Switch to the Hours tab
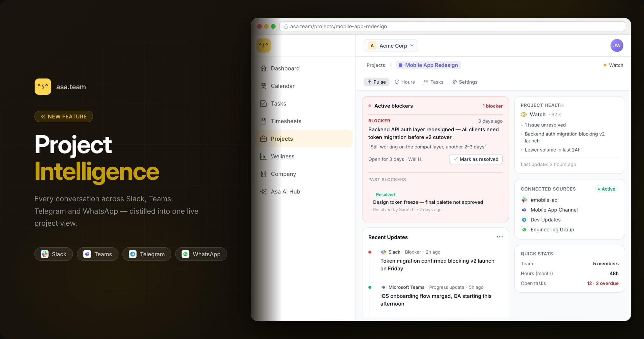This screenshot has height=339, width=644. pos(405,82)
